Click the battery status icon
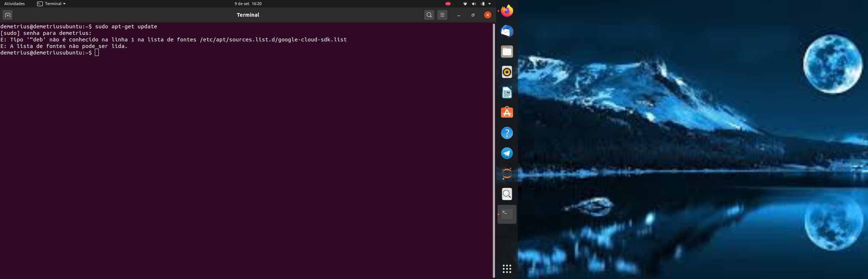This screenshot has height=279, width=868. coord(483,4)
